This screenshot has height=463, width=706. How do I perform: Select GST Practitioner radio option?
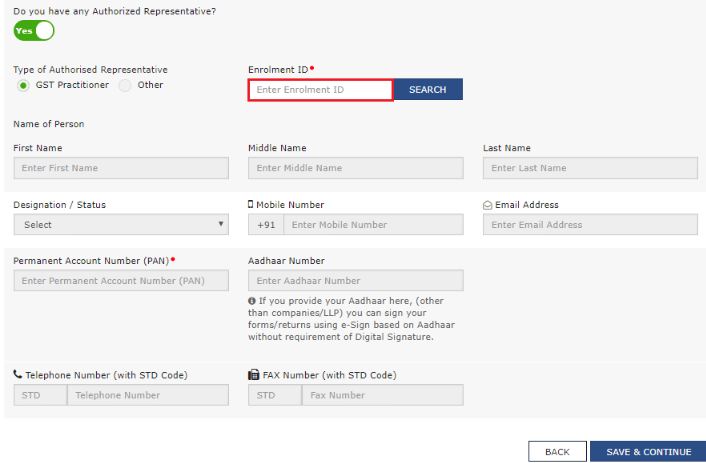coord(23,85)
